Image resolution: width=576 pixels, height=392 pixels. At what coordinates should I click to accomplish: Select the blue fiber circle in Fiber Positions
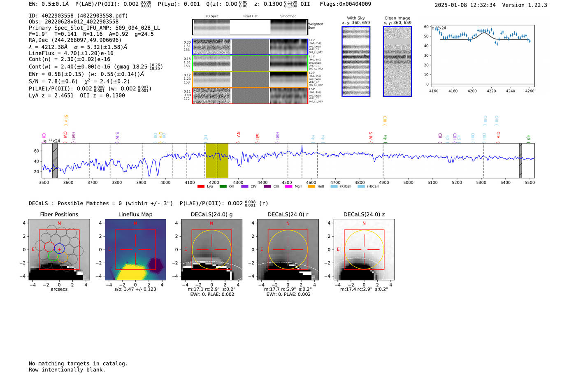tap(59, 248)
